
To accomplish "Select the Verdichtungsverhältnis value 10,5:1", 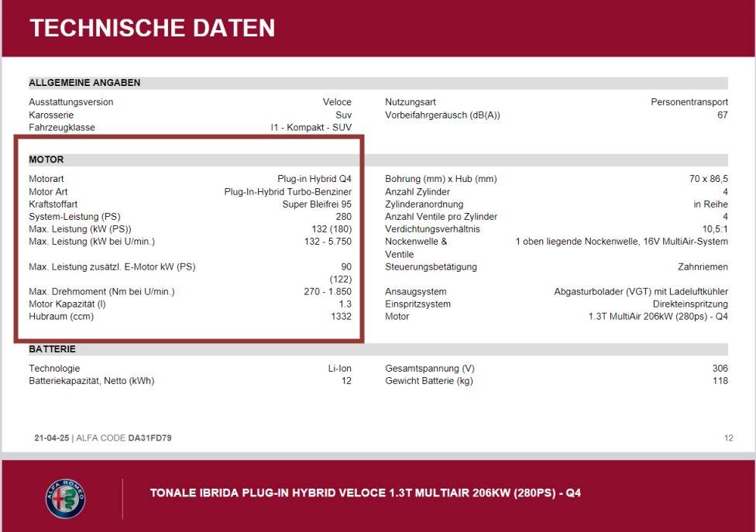I will pos(715,229).
